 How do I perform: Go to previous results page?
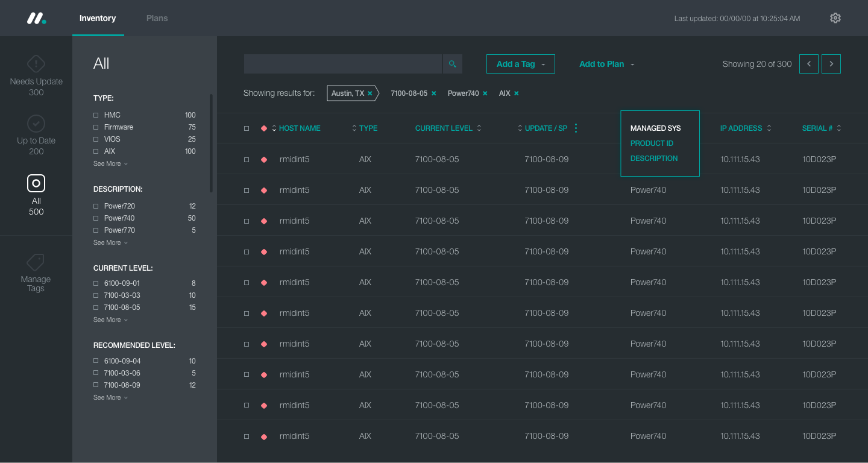pos(809,64)
